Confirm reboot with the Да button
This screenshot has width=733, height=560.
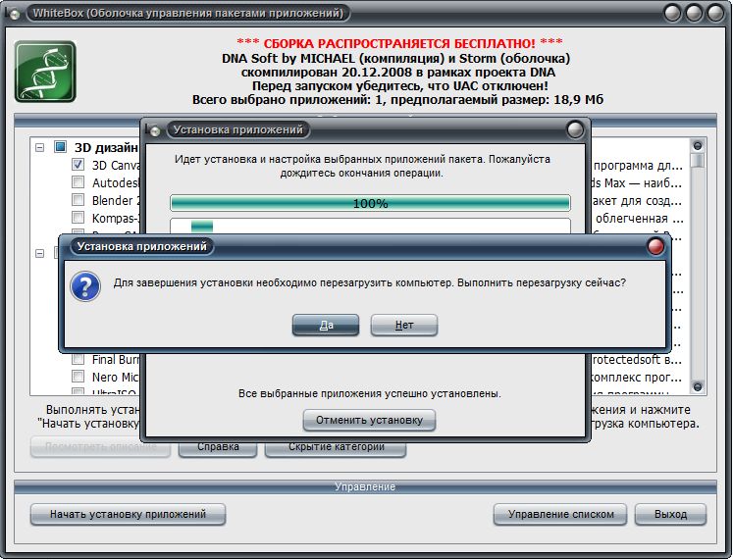pos(326,325)
